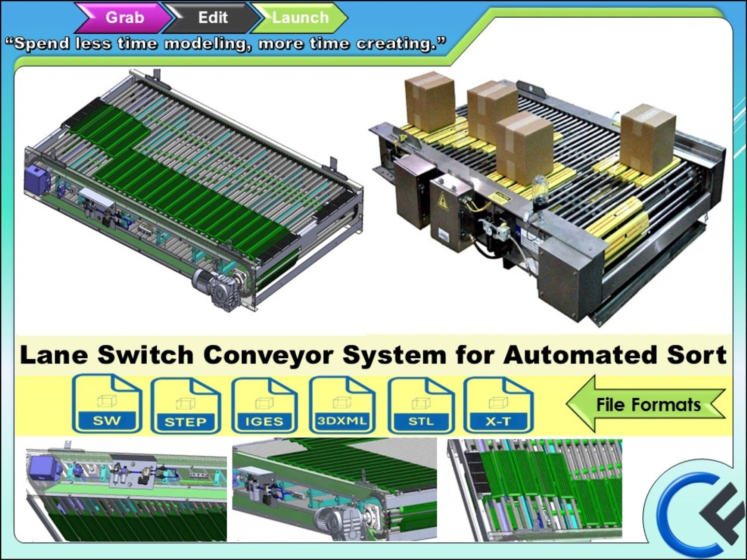Pick the 3DXML file format icon
747x560 pixels.
pos(342,405)
